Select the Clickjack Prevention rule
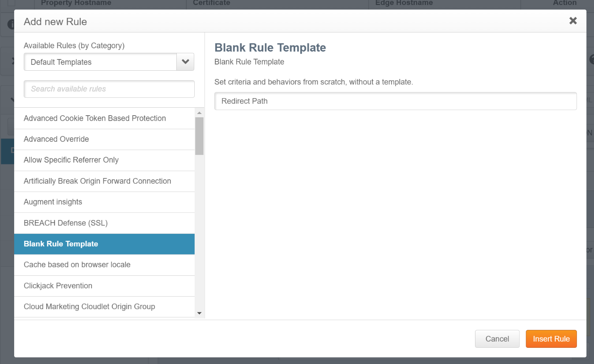 58,286
